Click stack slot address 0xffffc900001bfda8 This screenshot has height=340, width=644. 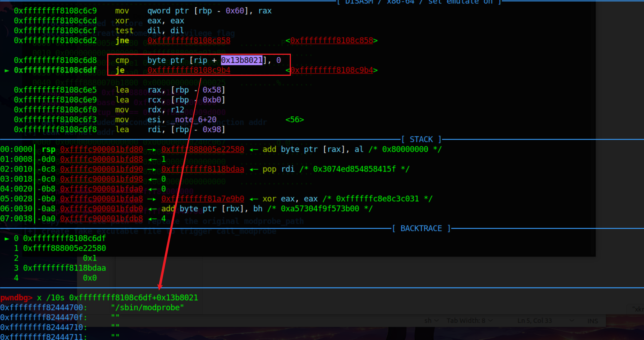coord(101,199)
